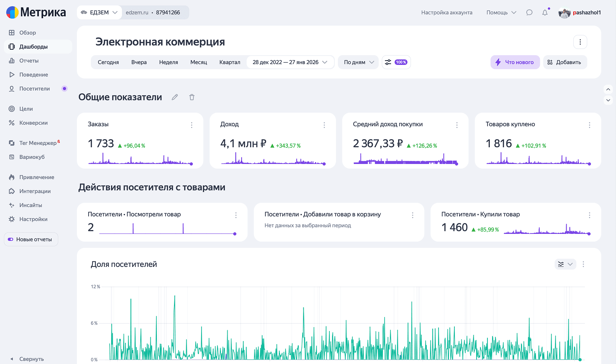Open dashboard three-dot menu by the title
The image size is (616, 364).
(x=580, y=42)
